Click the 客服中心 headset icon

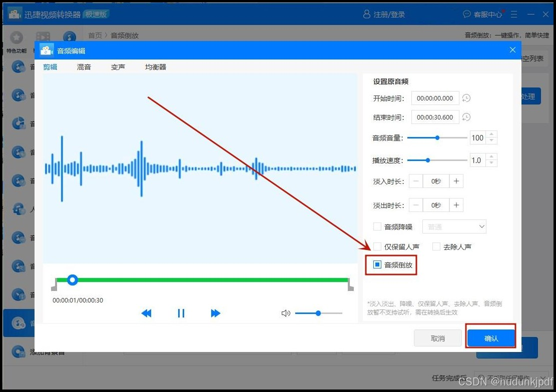(467, 14)
